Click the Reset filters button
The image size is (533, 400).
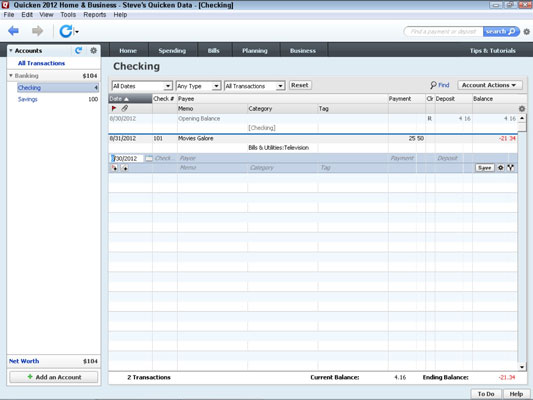pyautogui.click(x=300, y=85)
